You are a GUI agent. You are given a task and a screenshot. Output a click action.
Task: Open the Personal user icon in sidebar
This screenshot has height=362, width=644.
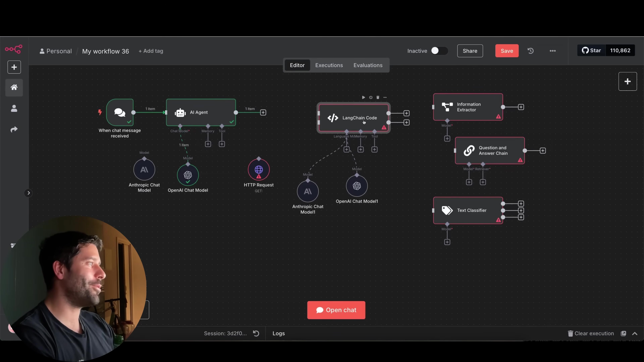pos(14,108)
